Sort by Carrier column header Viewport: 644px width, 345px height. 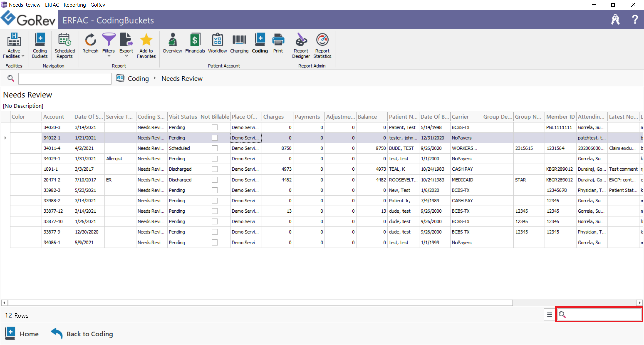[x=466, y=117]
